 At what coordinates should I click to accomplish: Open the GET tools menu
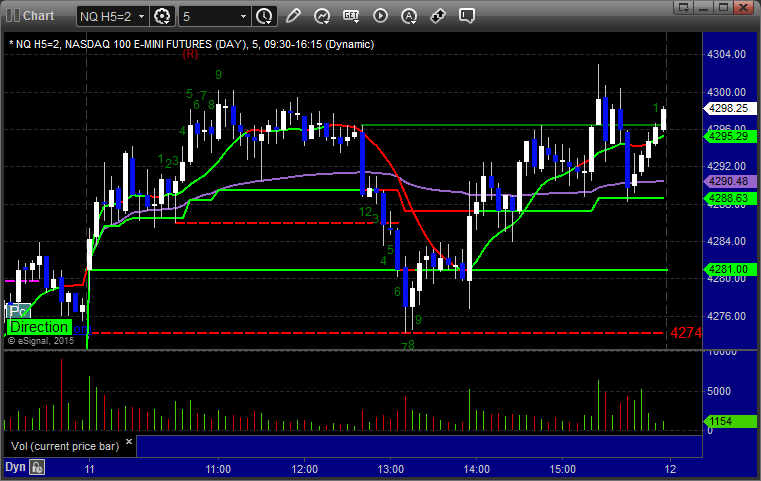click(351, 16)
